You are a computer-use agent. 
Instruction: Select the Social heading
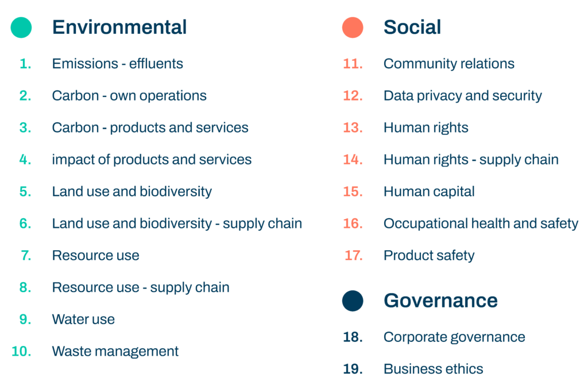pos(412,27)
